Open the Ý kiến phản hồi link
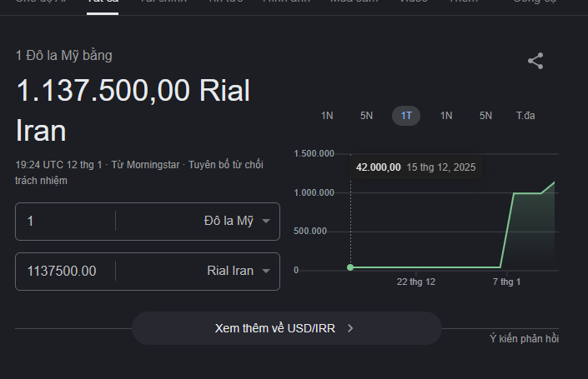 point(525,338)
